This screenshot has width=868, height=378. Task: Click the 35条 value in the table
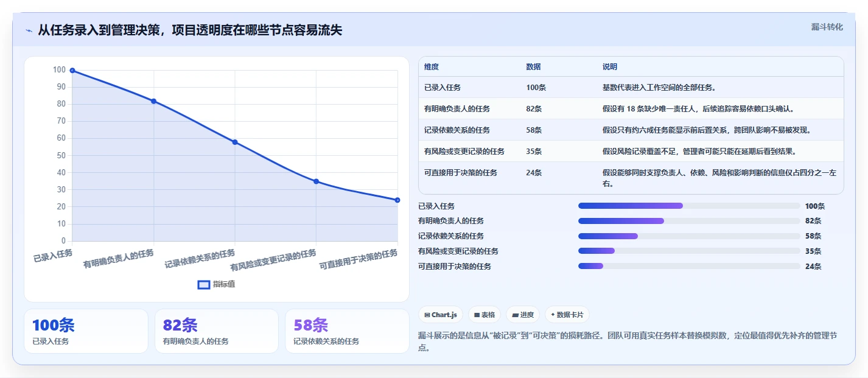click(x=534, y=152)
